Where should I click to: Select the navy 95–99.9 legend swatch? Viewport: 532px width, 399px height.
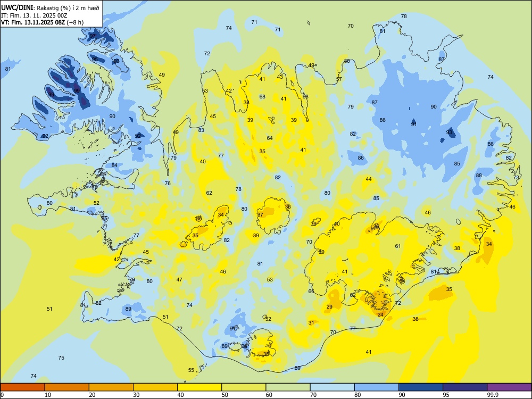pyautogui.click(x=465, y=387)
